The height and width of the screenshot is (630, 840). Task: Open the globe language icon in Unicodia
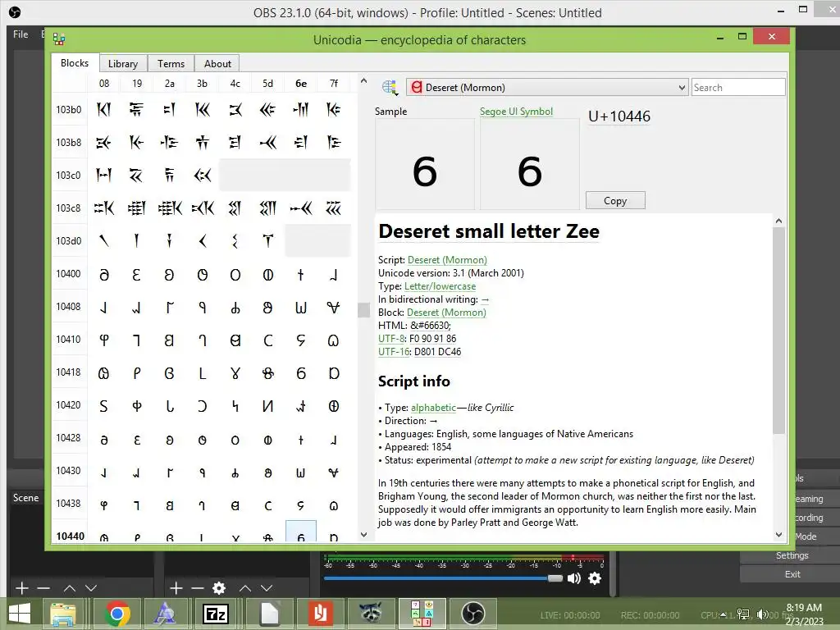(x=390, y=87)
